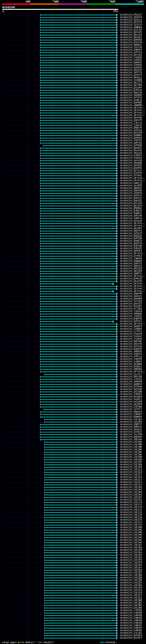The height and width of the screenshot is (644, 146).
Task: Select label UniRef100_Q2R4A1
Action: pos(131,67)
